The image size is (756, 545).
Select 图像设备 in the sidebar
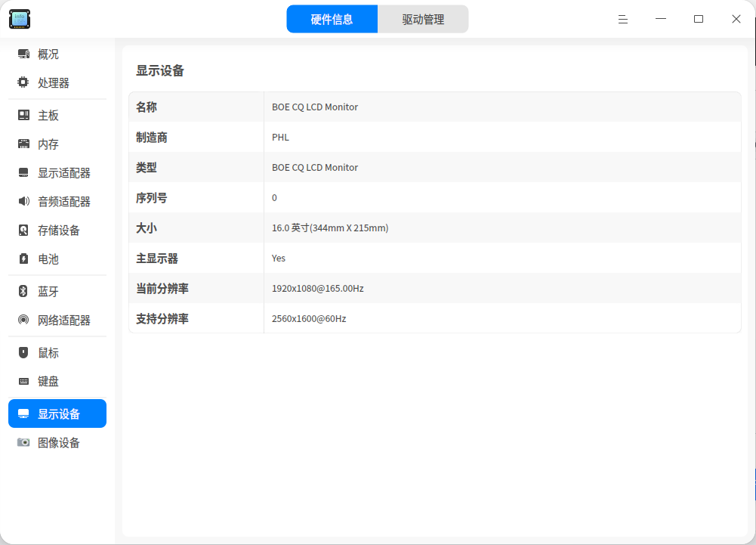[x=57, y=442]
